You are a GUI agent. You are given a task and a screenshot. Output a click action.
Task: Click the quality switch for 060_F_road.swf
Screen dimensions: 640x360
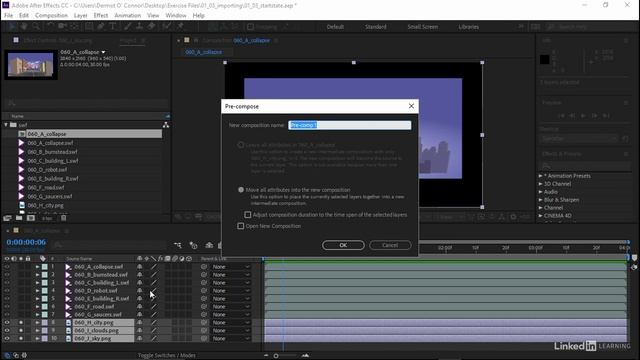tap(154, 307)
